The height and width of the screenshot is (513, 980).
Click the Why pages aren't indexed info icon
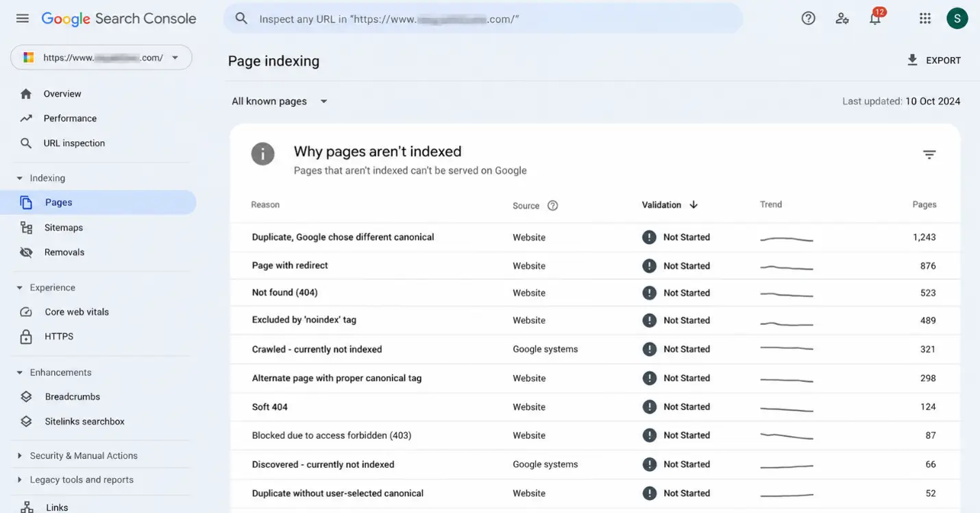click(x=263, y=154)
